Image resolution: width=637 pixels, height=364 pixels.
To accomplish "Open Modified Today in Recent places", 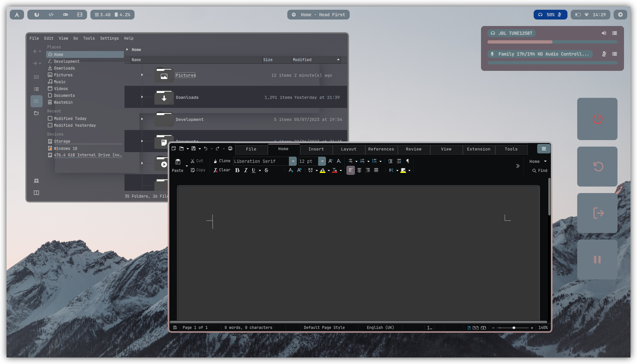I will click(x=70, y=119).
